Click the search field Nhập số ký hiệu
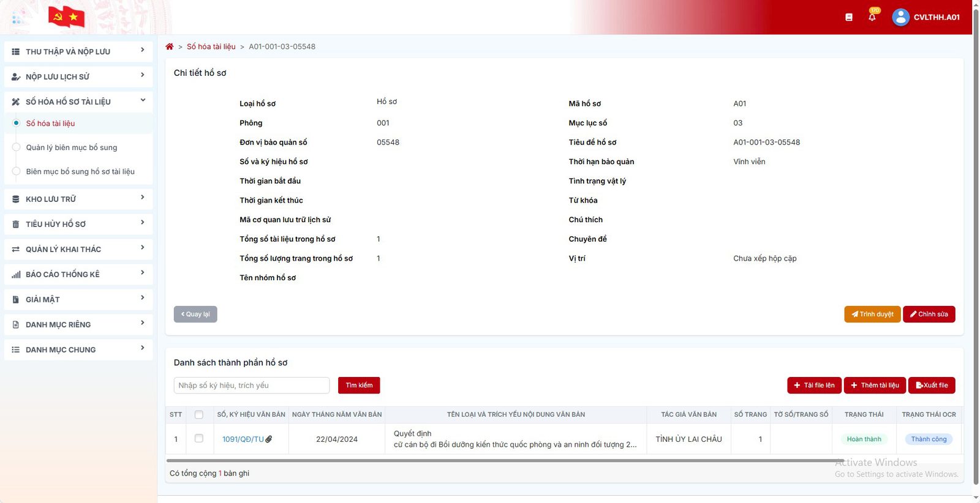Screen dimensions: 980x503 pos(252,386)
